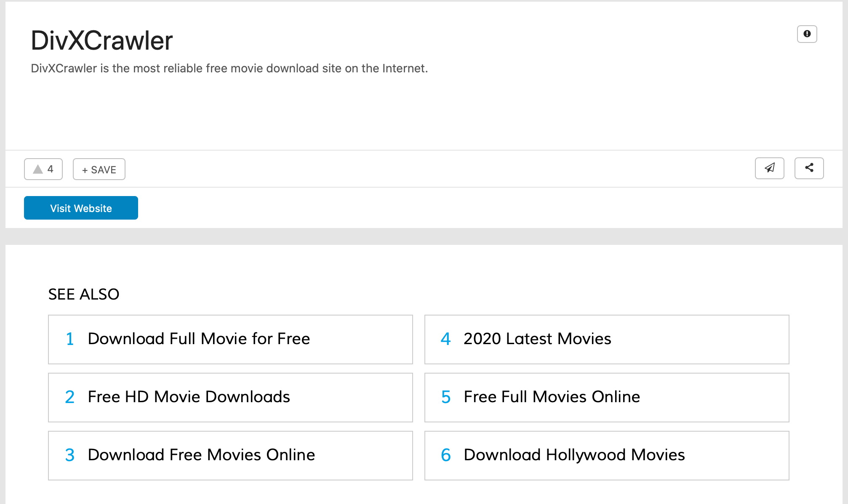This screenshot has width=848, height=504.
Task: Click the upvote count number 4
Action: (x=51, y=169)
